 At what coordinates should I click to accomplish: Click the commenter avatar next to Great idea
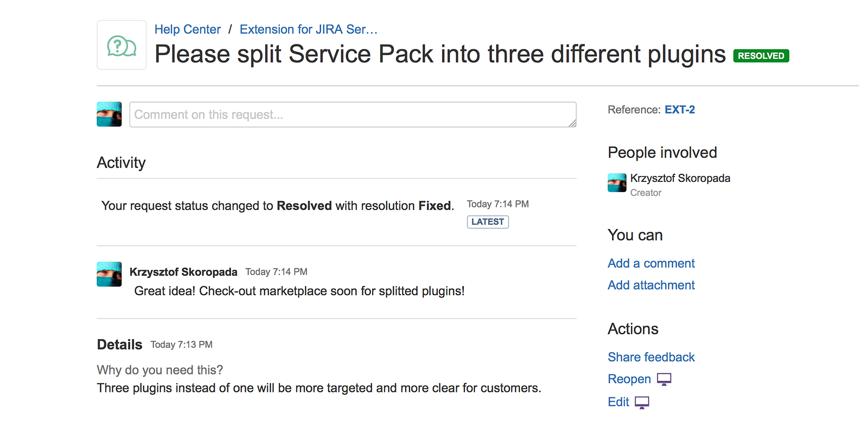109,274
